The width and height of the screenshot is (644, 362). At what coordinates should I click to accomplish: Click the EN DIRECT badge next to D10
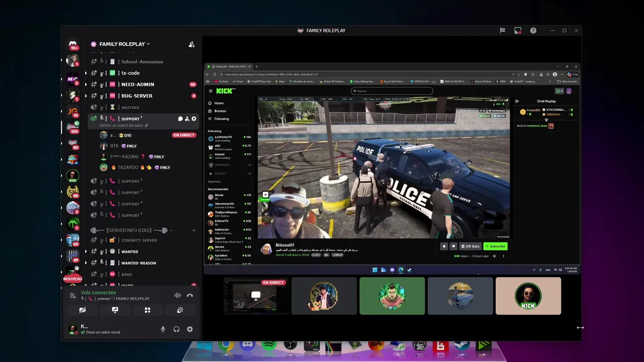pyautogui.click(x=184, y=135)
